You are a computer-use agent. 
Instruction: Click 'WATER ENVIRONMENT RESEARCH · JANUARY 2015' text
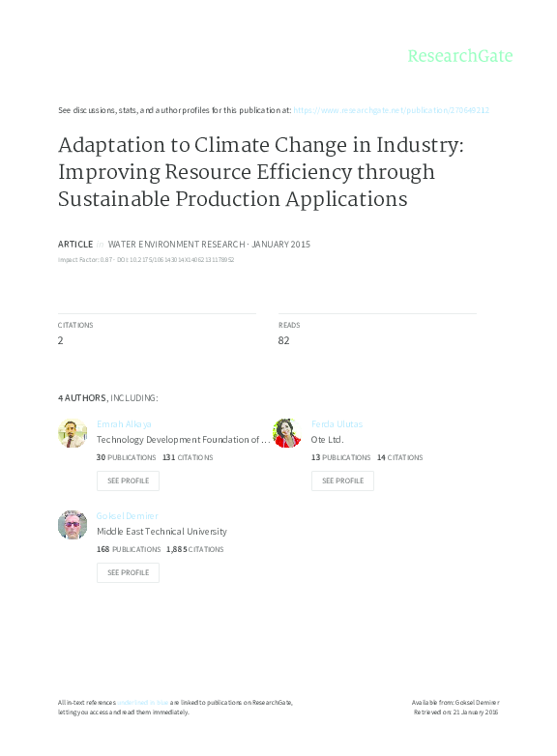[x=209, y=245]
